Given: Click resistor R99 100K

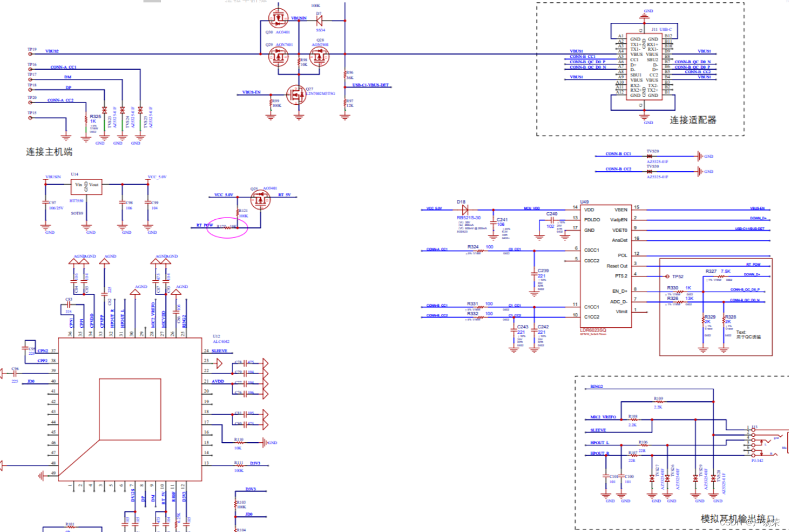Looking at the screenshot, I should pos(272,104).
